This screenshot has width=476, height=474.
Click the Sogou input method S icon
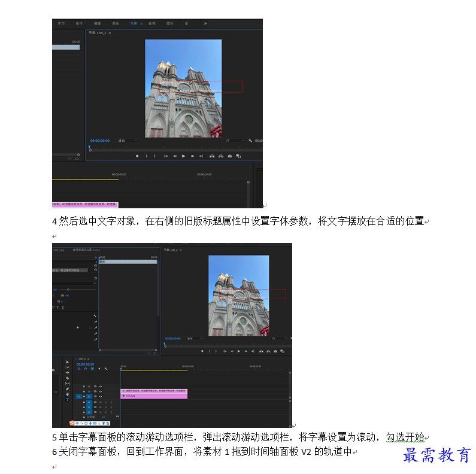click(72, 423)
